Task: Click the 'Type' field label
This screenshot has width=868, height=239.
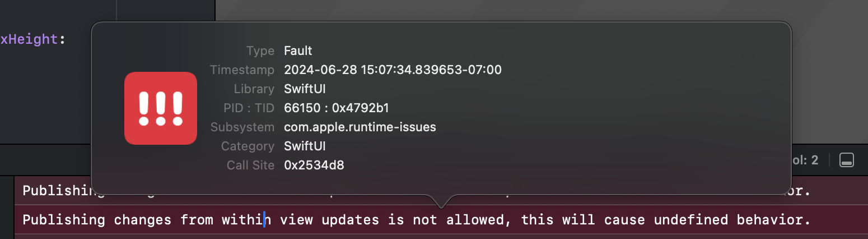Action: click(x=260, y=51)
